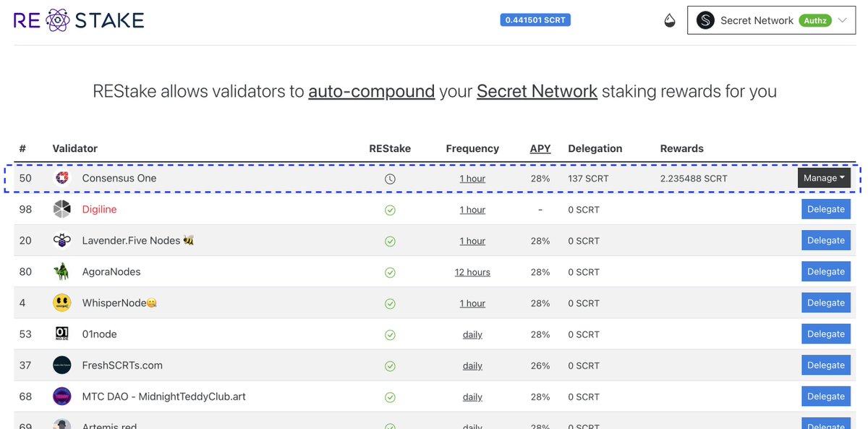868x429 pixels.
Task: Click the FreshSCRTs.com validator name
Action: click(x=122, y=365)
